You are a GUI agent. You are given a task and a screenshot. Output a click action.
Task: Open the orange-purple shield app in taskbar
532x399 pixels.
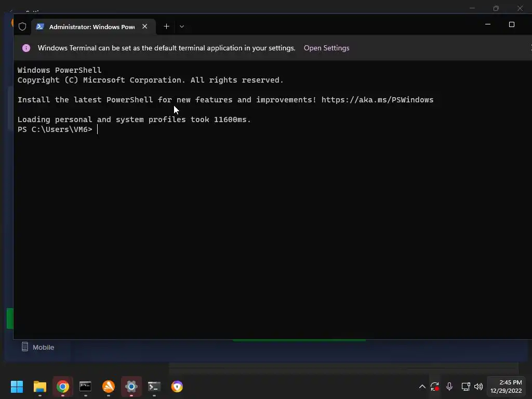coord(177,387)
